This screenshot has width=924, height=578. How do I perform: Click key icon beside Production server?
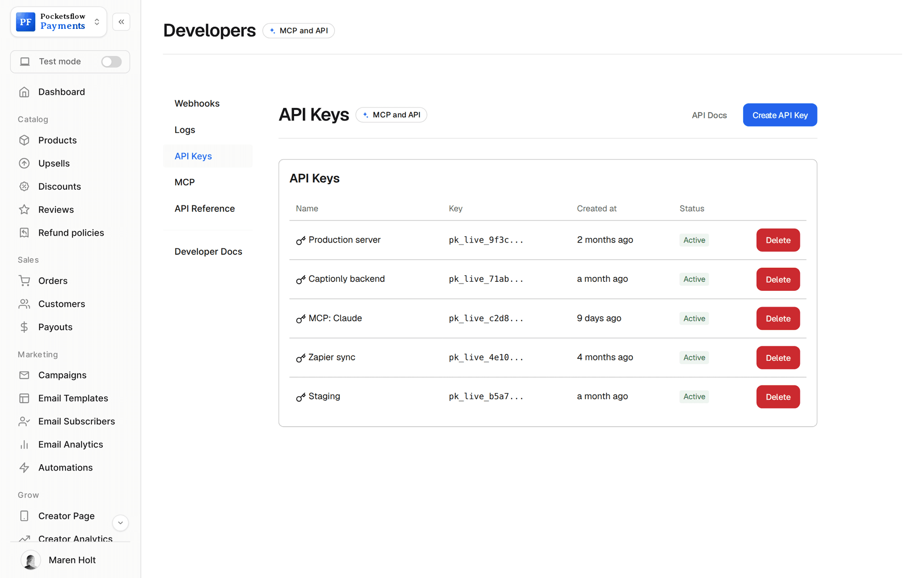coord(300,241)
